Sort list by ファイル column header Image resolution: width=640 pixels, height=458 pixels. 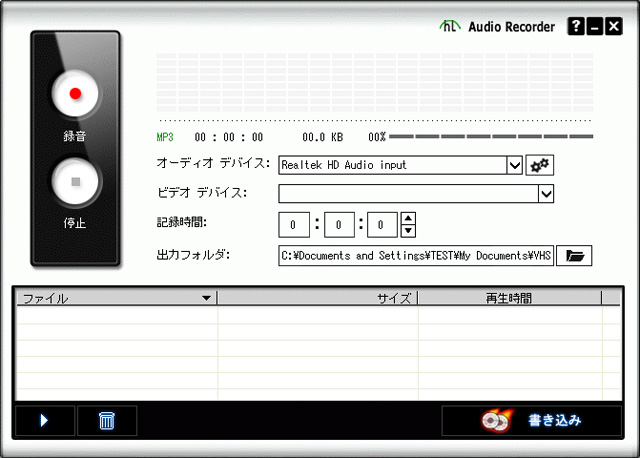117,298
